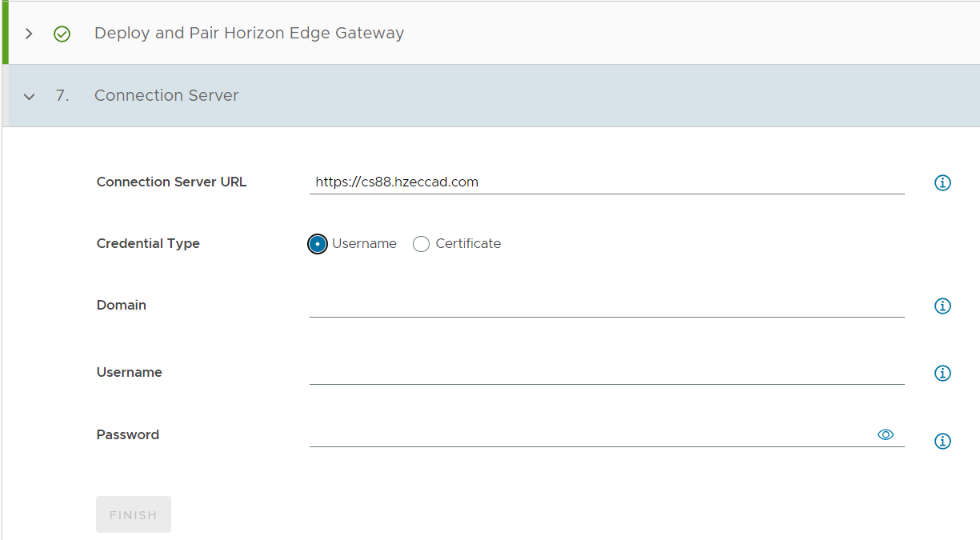Image resolution: width=980 pixels, height=540 pixels.
Task: Click the info icon beside Password field
Action: pos(942,442)
